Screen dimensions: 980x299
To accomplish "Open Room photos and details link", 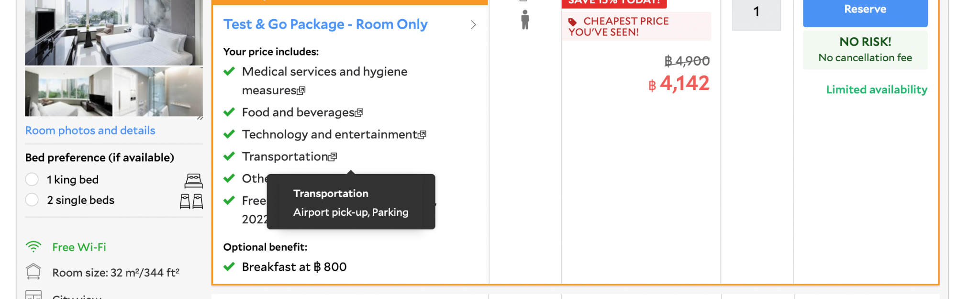I will (x=90, y=131).
